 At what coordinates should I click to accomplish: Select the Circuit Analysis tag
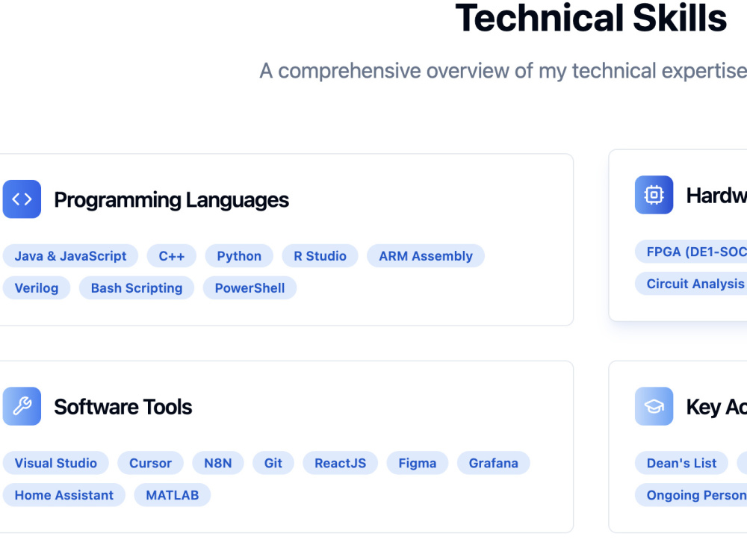(691, 283)
